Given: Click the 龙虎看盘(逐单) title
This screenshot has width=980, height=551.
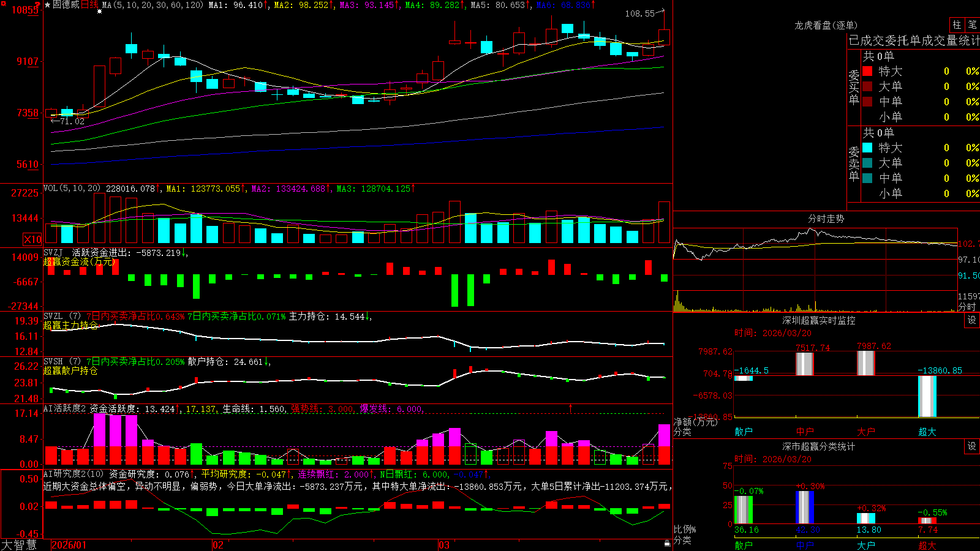Looking at the screenshot, I should [826, 25].
